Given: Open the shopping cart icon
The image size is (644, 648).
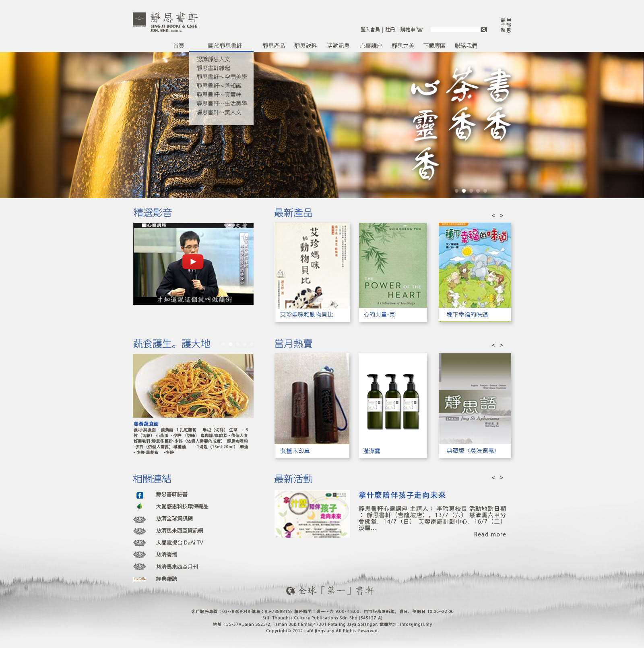Looking at the screenshot, I should [x=420, y=30].
